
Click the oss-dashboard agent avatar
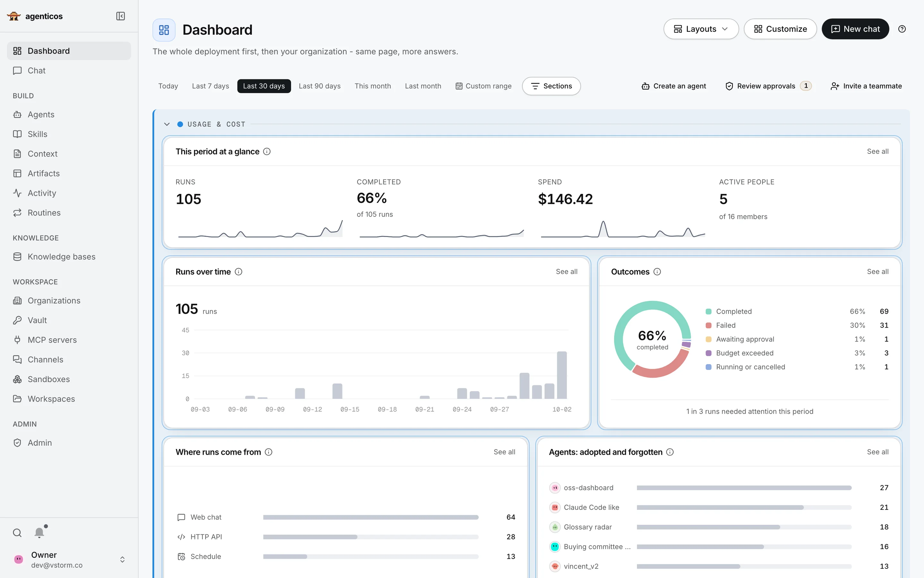click(555, 488)
